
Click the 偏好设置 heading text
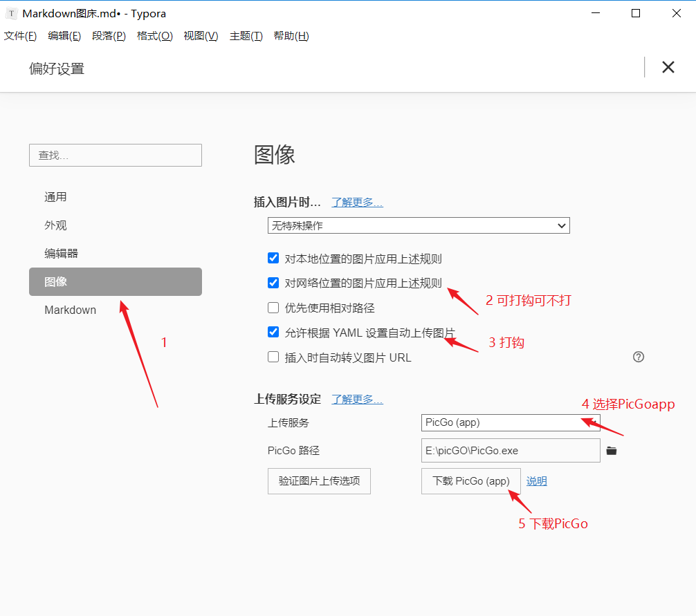(57, 68)
